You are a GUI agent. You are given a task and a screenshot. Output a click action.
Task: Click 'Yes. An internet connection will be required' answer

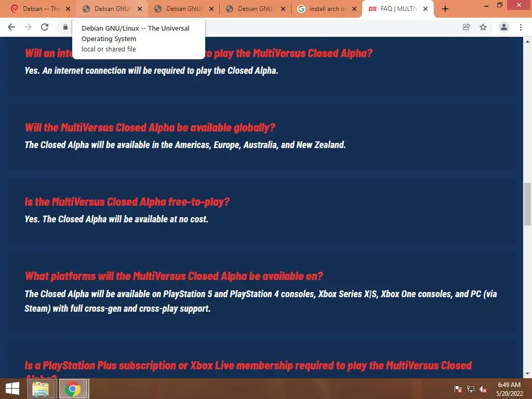151,71
